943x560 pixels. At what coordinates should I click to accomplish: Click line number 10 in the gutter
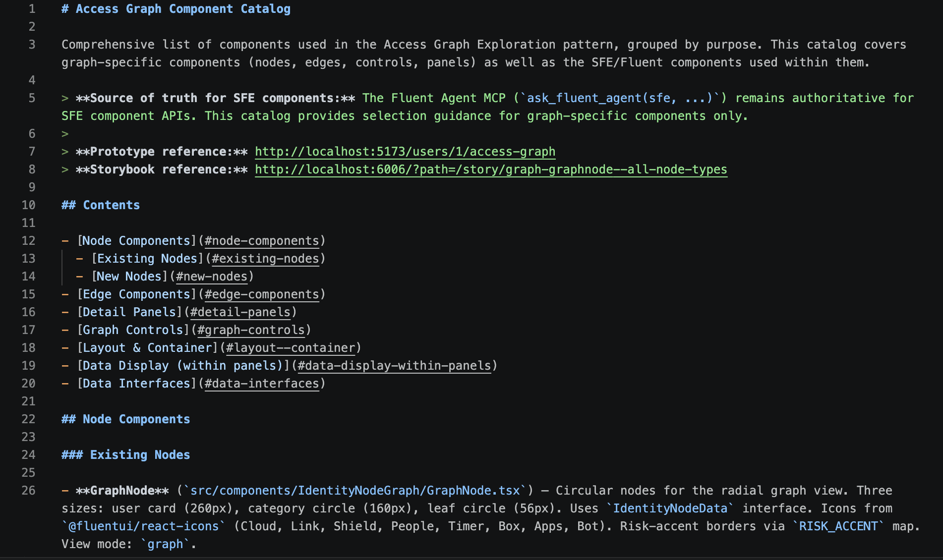tap(29, 205)
